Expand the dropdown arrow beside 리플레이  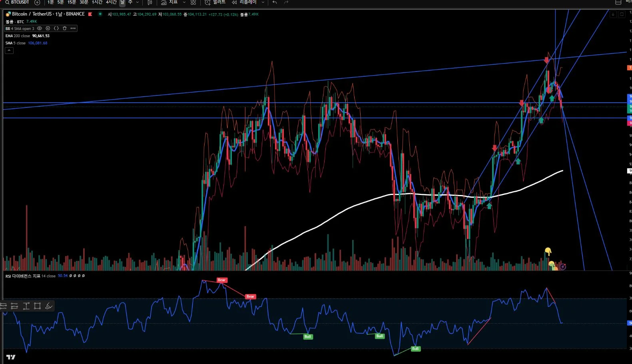tap(263, 2)
